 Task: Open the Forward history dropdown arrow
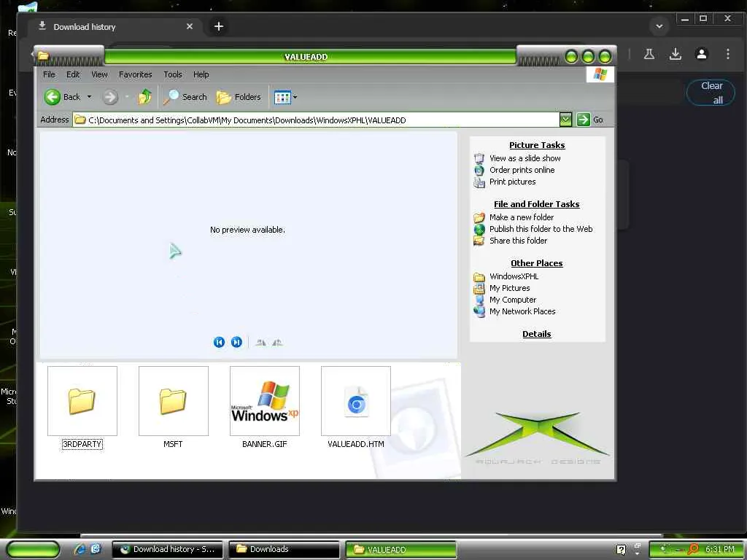pos(127,97)
